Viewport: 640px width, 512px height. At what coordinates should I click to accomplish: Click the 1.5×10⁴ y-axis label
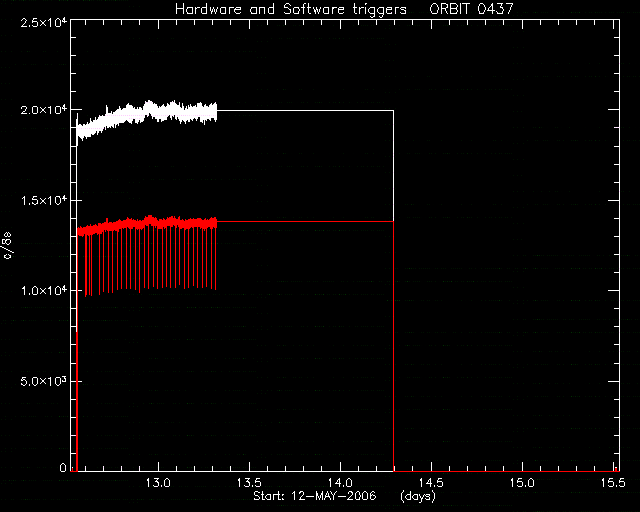[x=44, y=200]
